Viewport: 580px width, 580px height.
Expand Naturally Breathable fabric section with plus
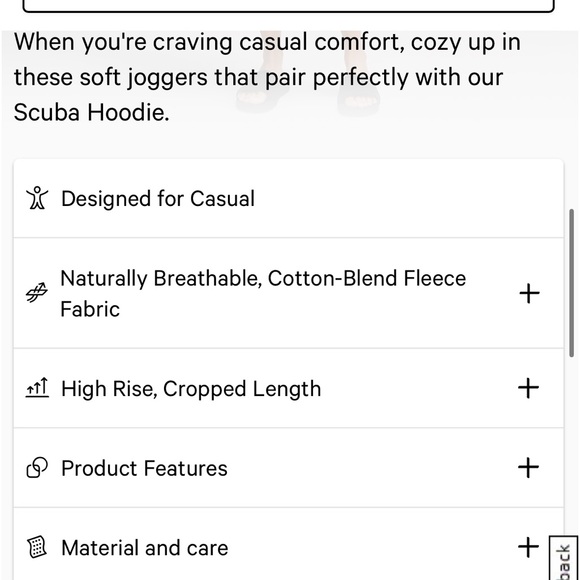[529, 293]
